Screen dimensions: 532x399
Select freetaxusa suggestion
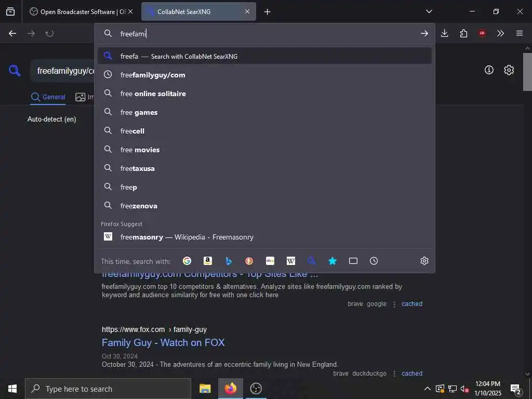[264, 168]
